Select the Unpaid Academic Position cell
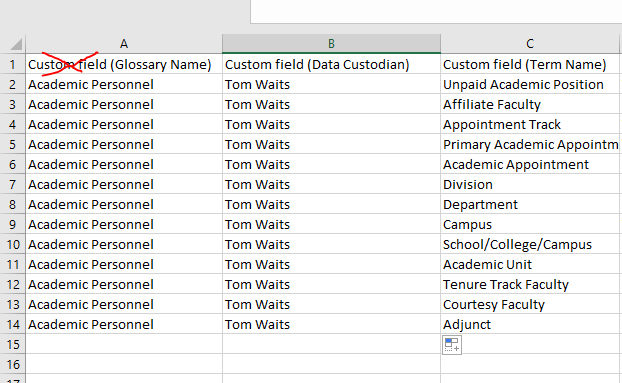This screenshot has height=383, width=622. click(x=530, y=84)
